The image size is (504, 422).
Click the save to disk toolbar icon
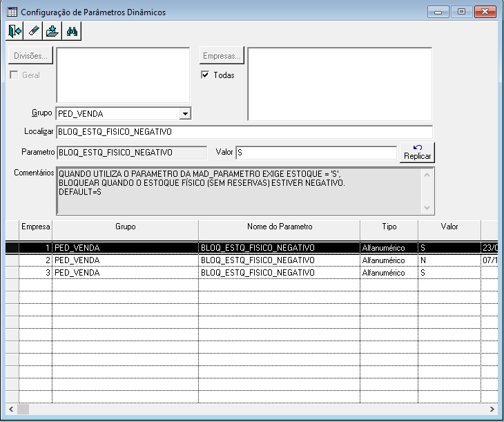(52, 31)
